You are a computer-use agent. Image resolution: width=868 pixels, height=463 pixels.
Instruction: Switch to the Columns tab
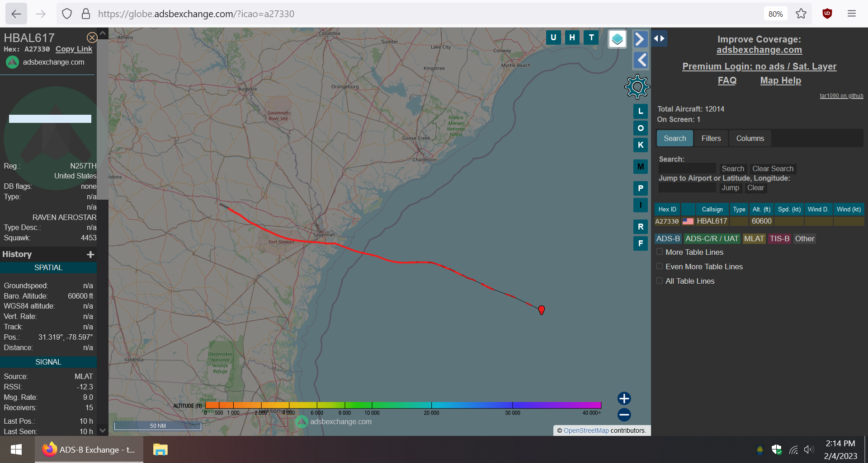coord(750,138)
